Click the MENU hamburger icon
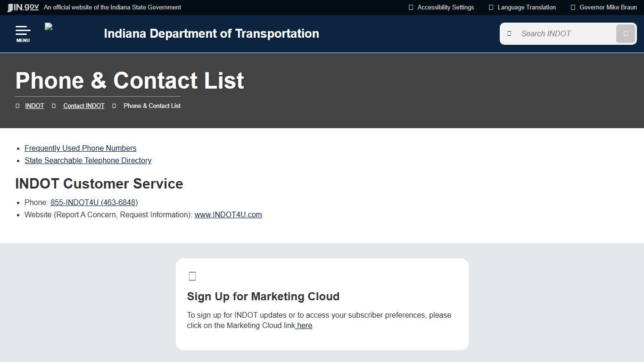The width and height of the screenshot is (644, 362). coord(23,33)
